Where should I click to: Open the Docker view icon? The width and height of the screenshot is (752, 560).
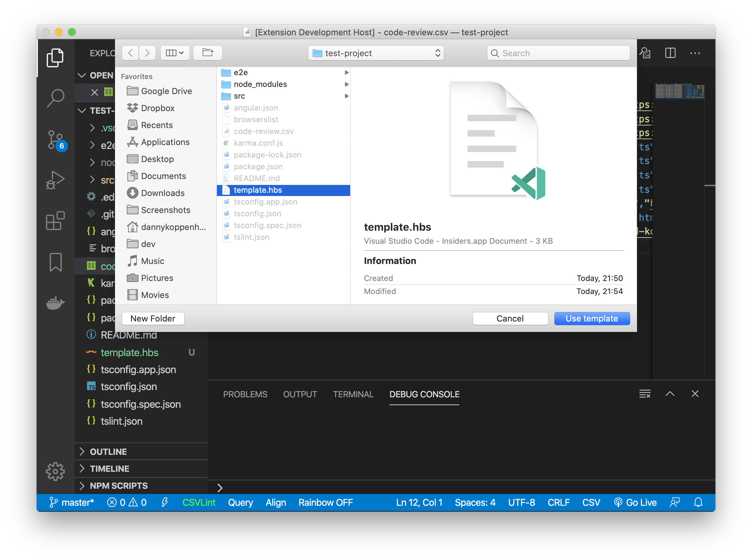pos(56,303)
